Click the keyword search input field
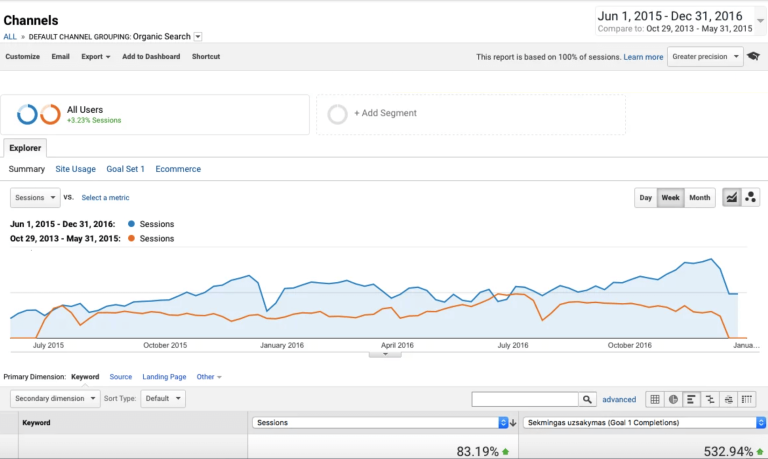This screenshot has height=459, width=768. point(525,399)
